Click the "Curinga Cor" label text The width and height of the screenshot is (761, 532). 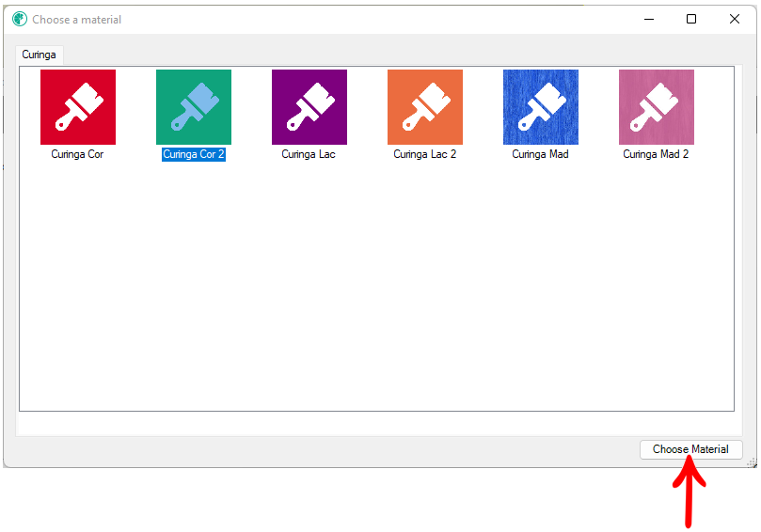[78, 154]
